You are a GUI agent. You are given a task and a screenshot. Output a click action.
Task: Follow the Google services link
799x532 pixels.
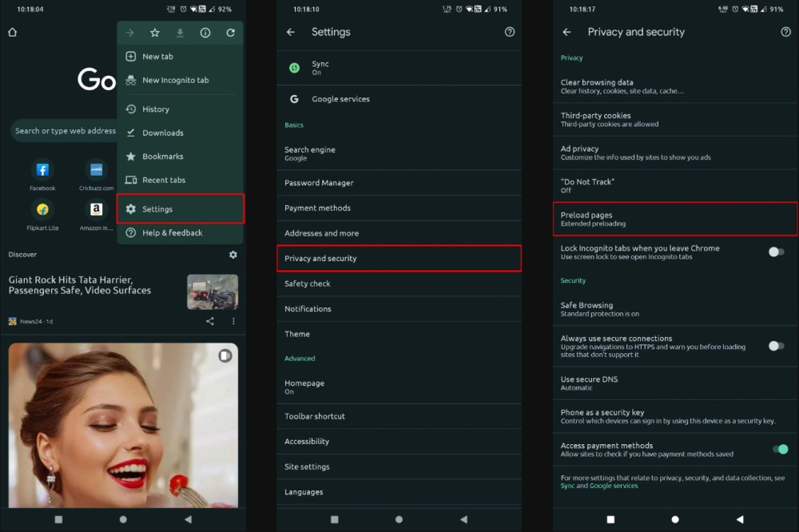[x=614, y=486]
